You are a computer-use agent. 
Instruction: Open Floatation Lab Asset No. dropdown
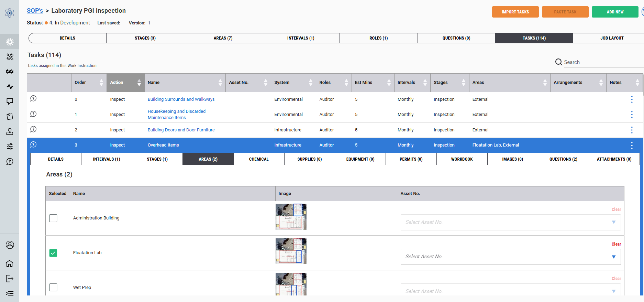(510, 257)
